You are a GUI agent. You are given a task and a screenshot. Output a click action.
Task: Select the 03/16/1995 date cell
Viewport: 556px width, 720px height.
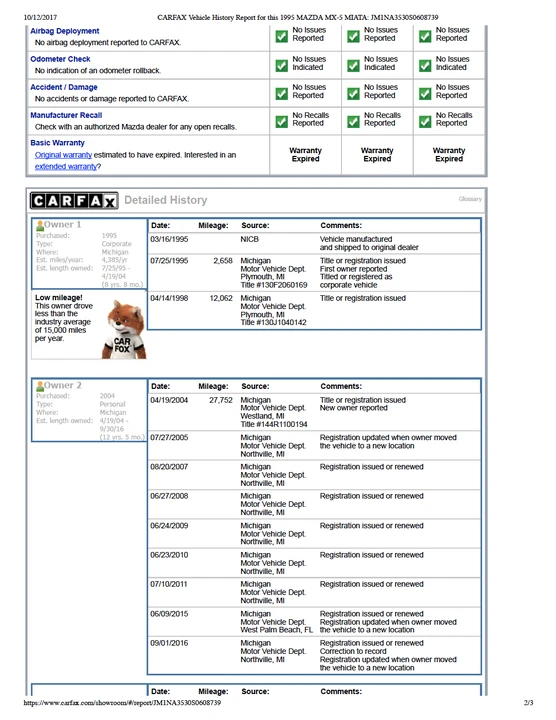(169, 239)
